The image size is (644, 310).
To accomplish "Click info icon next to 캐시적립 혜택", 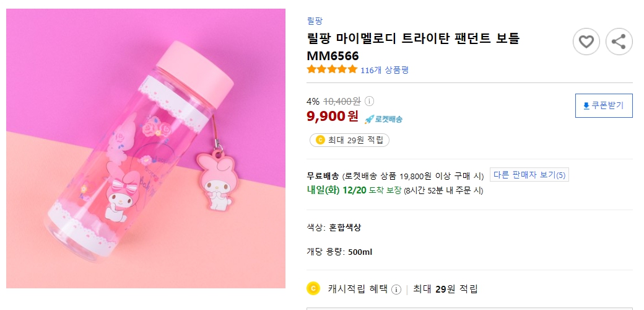I will click(396, 289).
